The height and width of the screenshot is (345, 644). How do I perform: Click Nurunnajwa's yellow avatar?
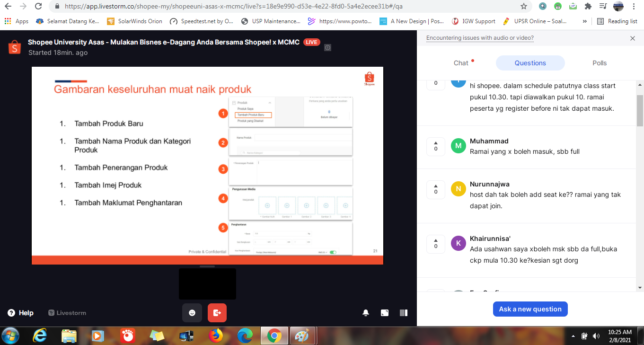(458, 189)
